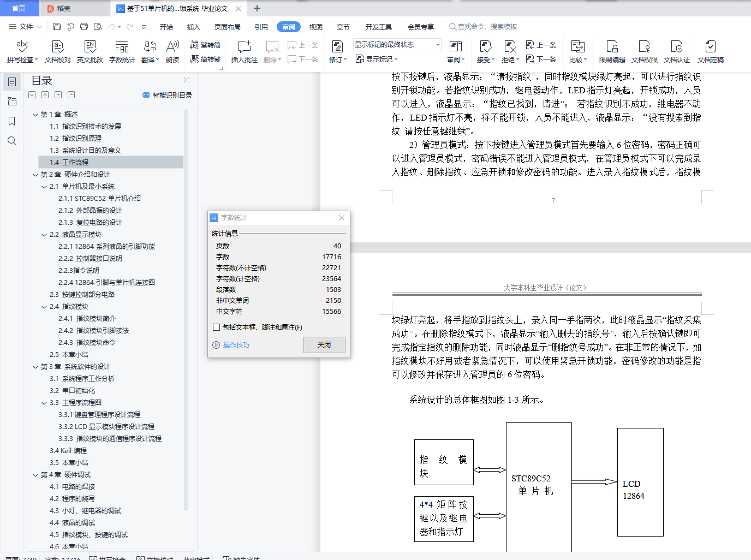Viewport: 751px width, 560px height.
Task: Start the 朗读 read aloud tool
Action: tap(172, 52)
